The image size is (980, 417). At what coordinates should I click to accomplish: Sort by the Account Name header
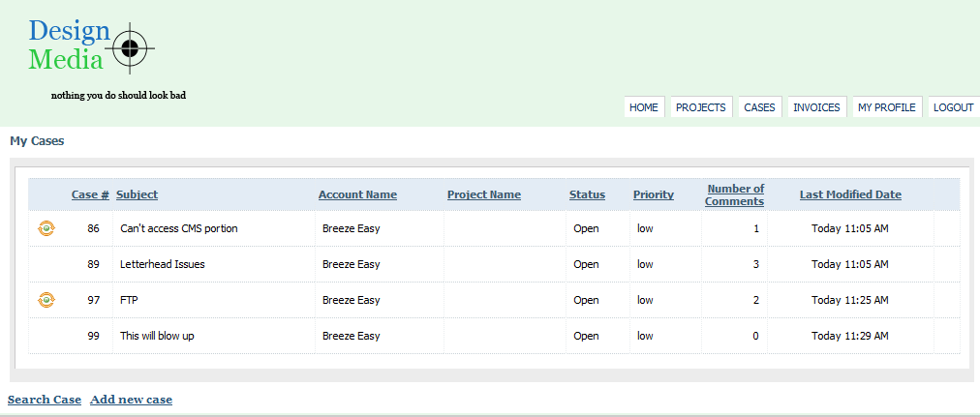[357, 194]
